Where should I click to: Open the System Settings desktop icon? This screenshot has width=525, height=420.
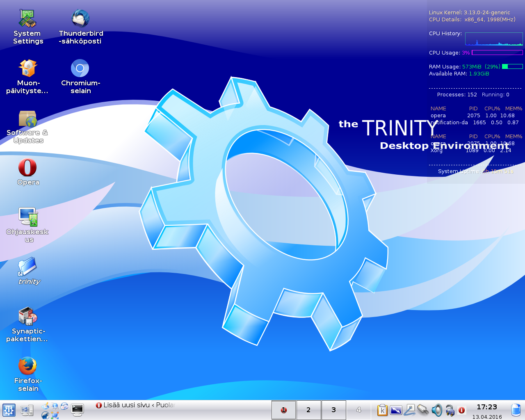(28, 27)
